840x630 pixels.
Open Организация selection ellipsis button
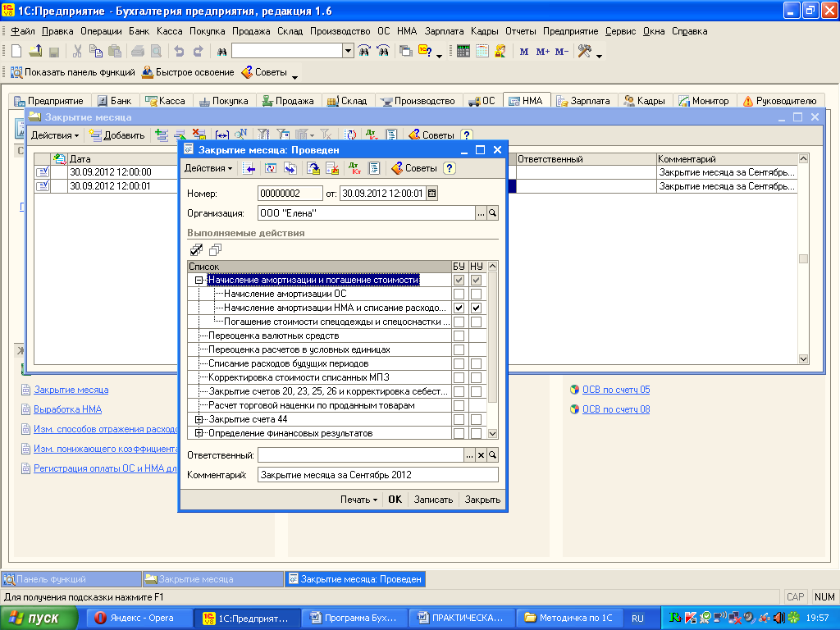tap(481, 213)
